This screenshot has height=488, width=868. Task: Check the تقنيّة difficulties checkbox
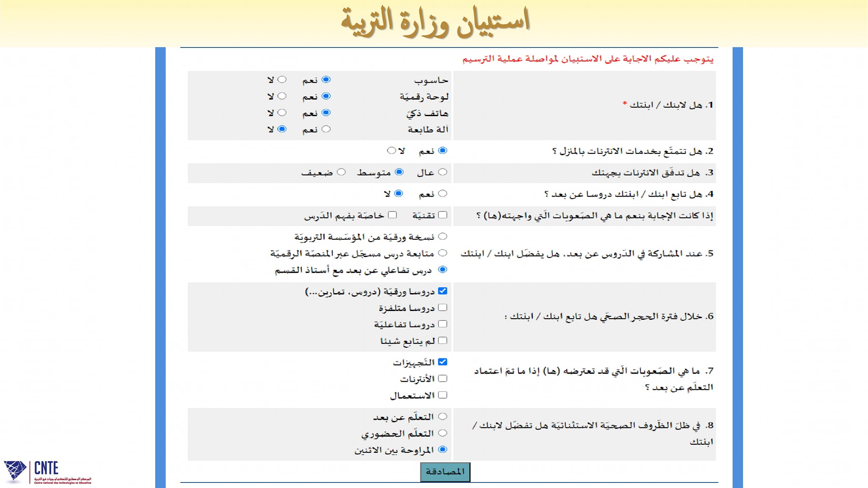click(x=443, y=215)
